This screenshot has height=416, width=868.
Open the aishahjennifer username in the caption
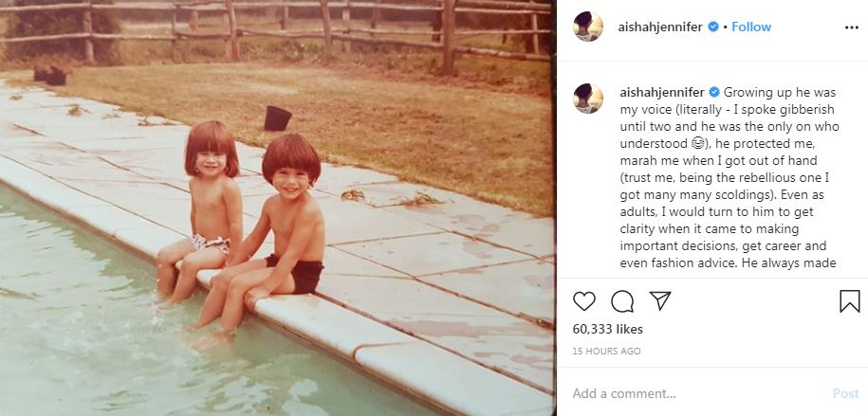(x=662, y=92)
